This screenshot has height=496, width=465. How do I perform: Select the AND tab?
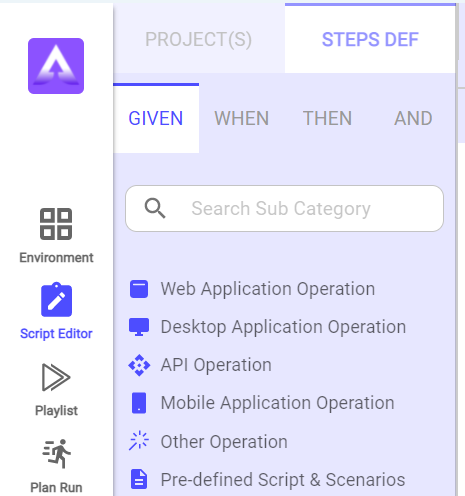click(x=413, y=118)
